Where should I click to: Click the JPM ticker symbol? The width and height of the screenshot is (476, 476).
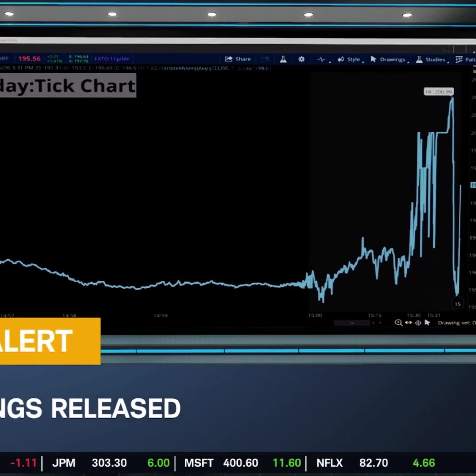point(64,463)
